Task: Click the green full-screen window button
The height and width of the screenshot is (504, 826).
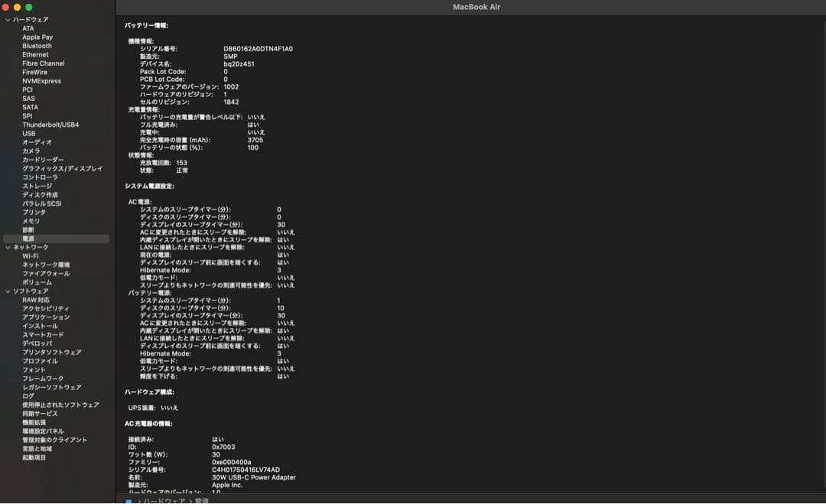Action: pyautogui.click(x=29, y=7)
